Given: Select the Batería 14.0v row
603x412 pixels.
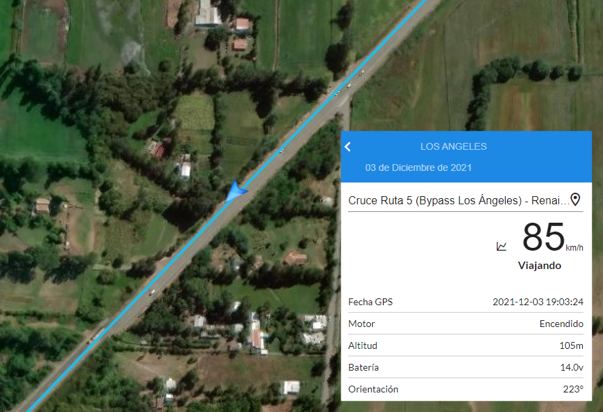Looking at the screenshot, I should click(466, 368).
